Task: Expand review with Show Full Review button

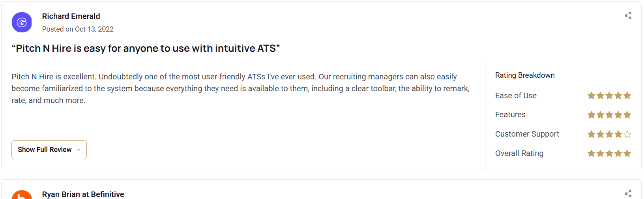Action: (45, 150)
